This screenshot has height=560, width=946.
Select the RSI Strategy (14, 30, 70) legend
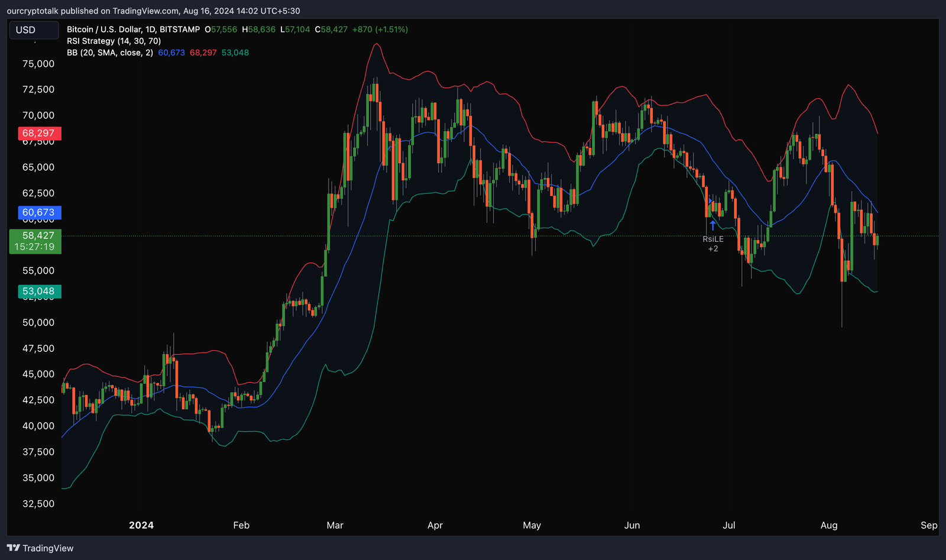[114, 41]
